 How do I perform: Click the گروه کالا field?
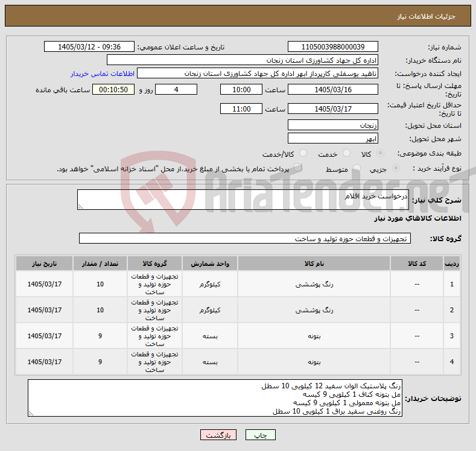[245, 238]
